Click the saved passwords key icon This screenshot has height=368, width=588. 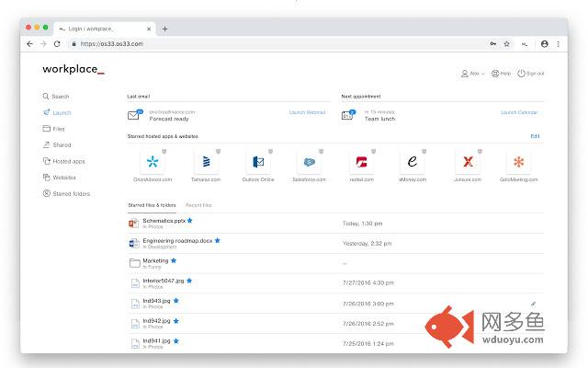493,44
